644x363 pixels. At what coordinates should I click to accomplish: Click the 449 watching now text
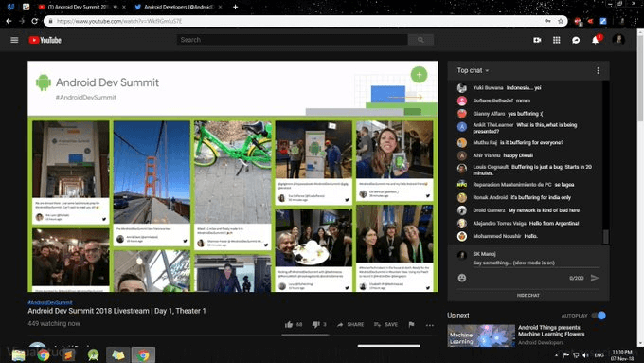[x=54, y=323]
